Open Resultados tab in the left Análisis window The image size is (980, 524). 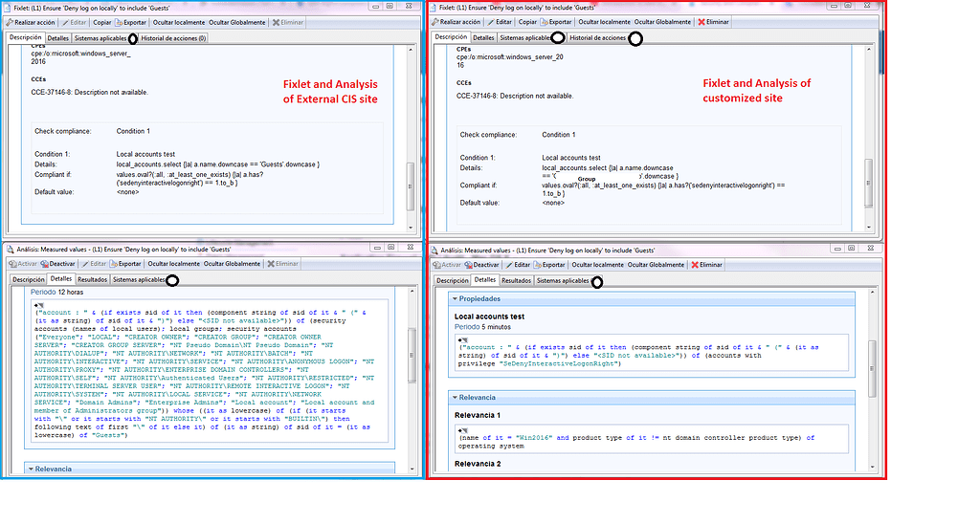[93, 280]
